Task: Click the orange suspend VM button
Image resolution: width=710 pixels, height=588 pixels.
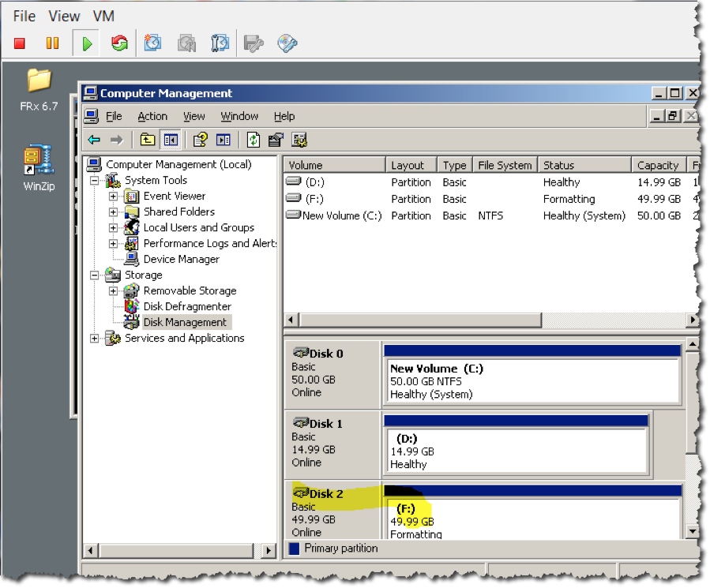Action: pos(52,43)
